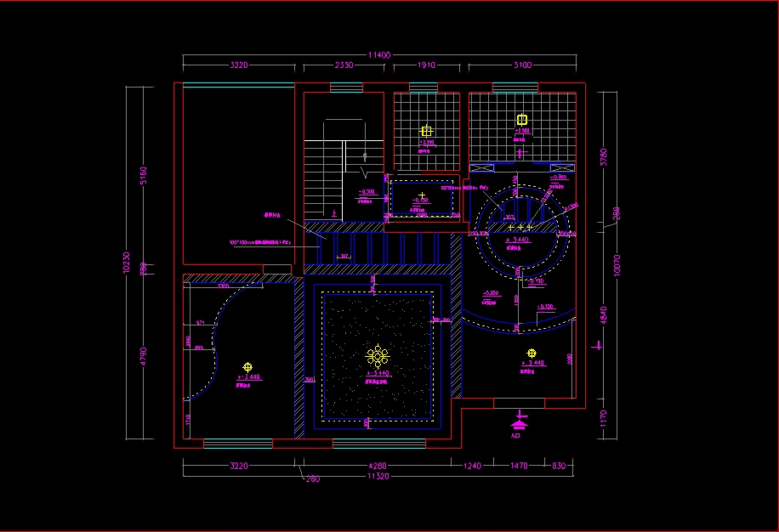The width and height of the screenshot is (779, 532).
Task: Select the 3220 dimension next to 2330
Action: pyautogui.click(x=239, y=65)
